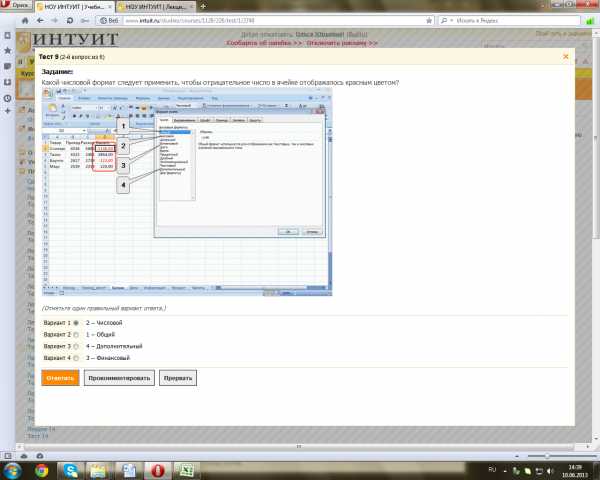Switch to second НОУ ИНТУИТ Лекция tab
Image resolution: width=600 pixels, height=480 pixels.
[156, 7]
